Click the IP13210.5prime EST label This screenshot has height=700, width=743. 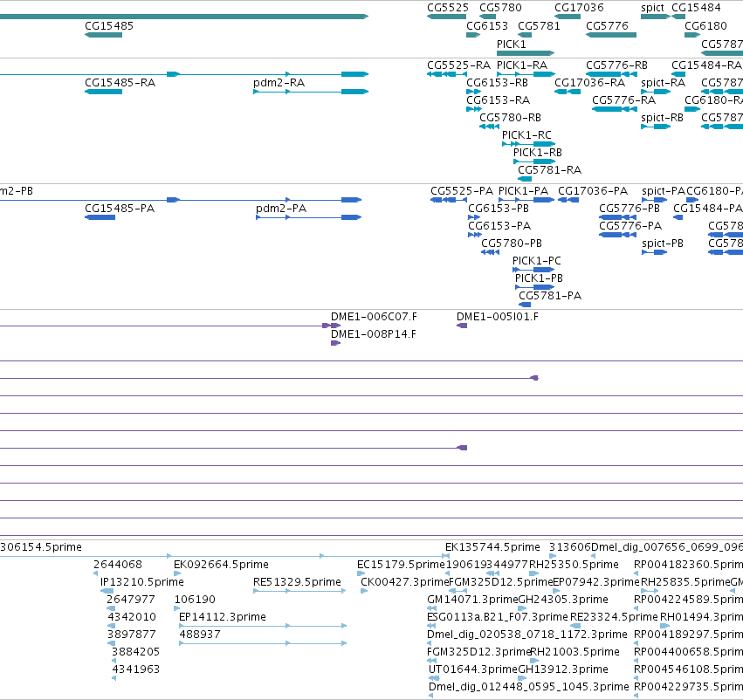coord(142,582)
